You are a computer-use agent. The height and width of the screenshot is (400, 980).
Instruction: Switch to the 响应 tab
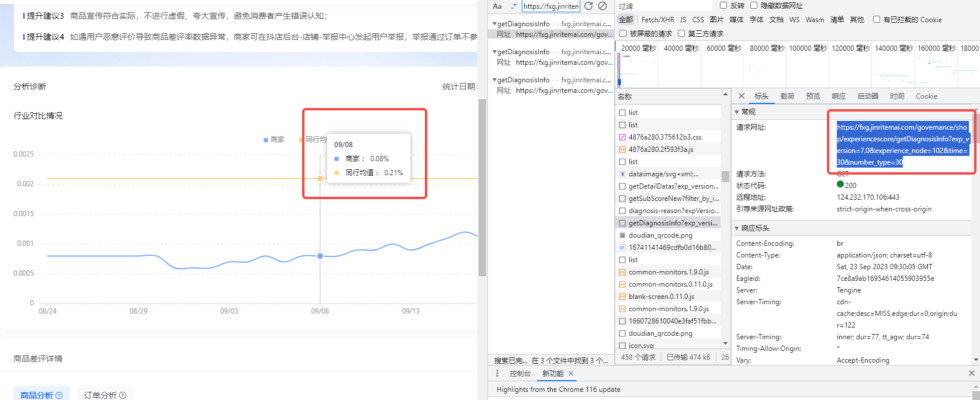(839, 96)
